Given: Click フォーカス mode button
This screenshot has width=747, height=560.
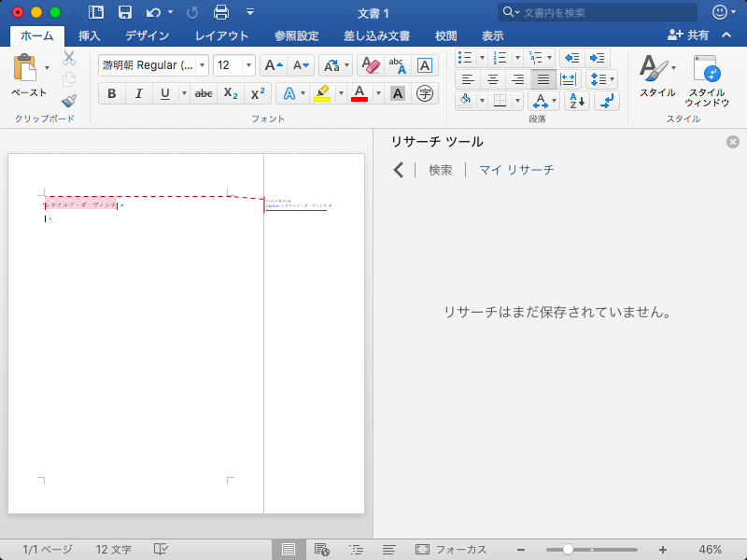Looking at the screenshot, I should click(451, 549).
